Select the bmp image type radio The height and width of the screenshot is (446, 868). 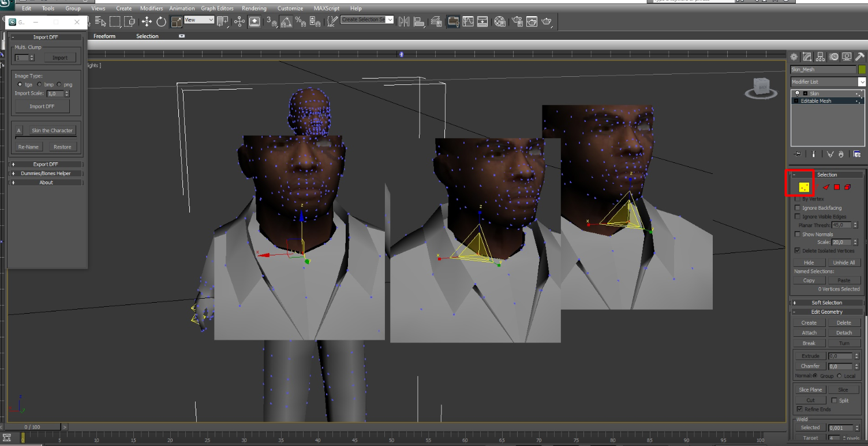(39, 84)
